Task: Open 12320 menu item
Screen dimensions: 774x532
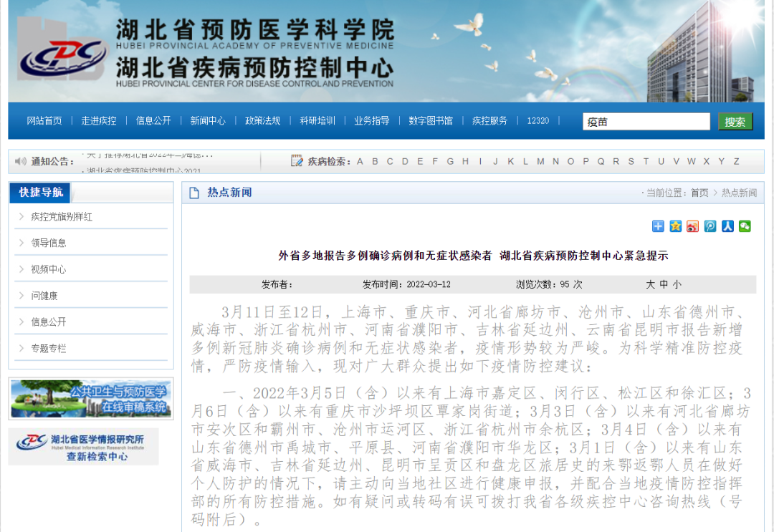Action: point(538,121)
